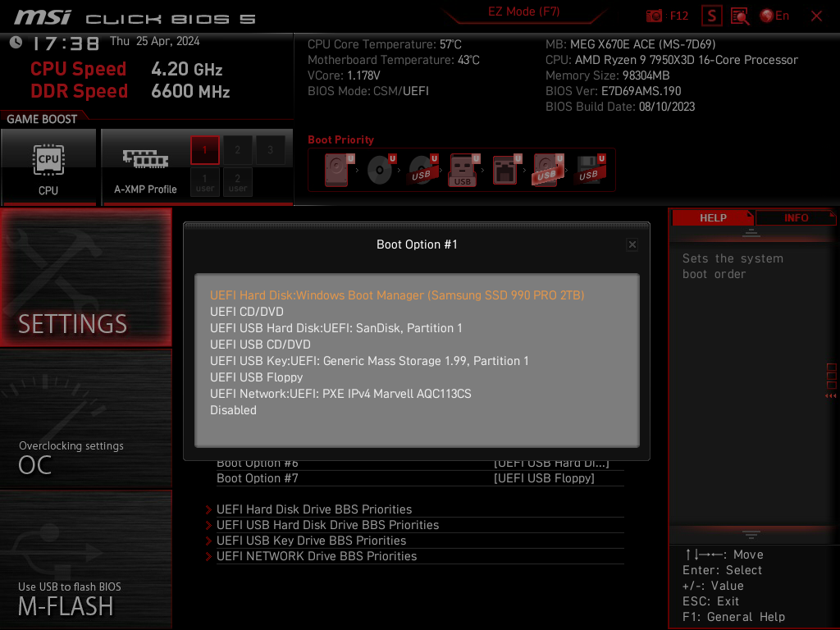Switch to the INFO tab
Viewport: 840px width, 630px height.
(x=796, y=218)
